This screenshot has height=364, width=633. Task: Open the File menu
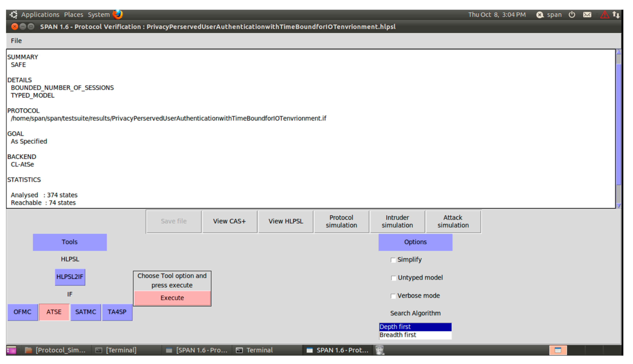coord(16,41)
